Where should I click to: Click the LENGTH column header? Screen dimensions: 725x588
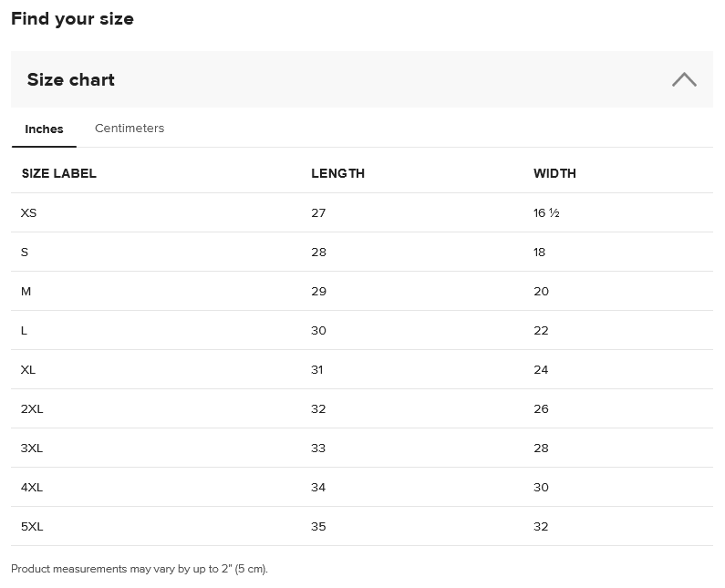pyautogui.click(x=337, y=173)
